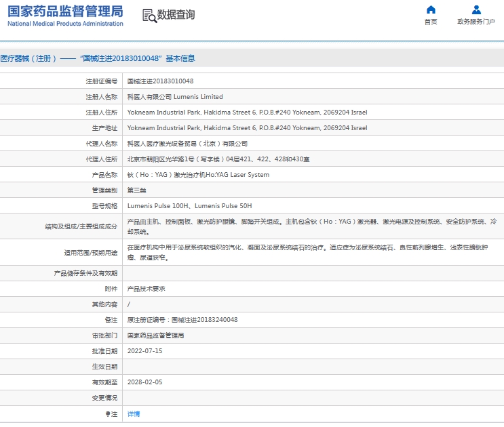Click the 政务服务门户 label text
Screen dimensions: 504x427
click(476, 22)
